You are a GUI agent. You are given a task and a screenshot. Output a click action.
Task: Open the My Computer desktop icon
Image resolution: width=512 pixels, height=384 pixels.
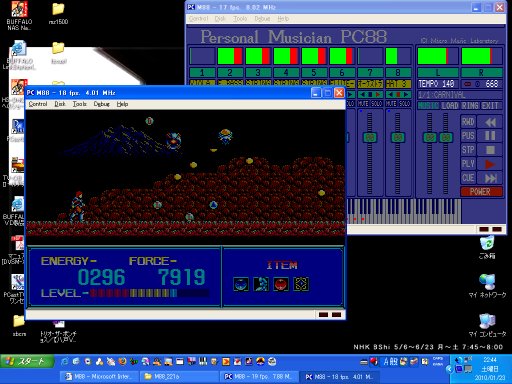tap(487, 325)
